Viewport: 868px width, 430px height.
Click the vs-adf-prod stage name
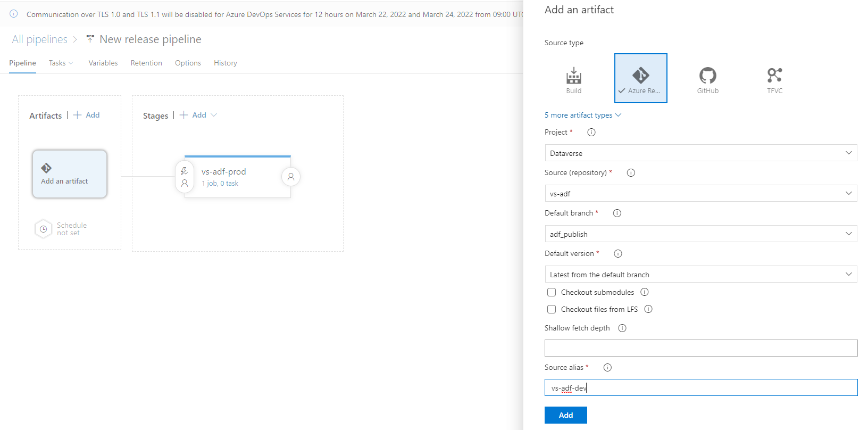(223, 172)
